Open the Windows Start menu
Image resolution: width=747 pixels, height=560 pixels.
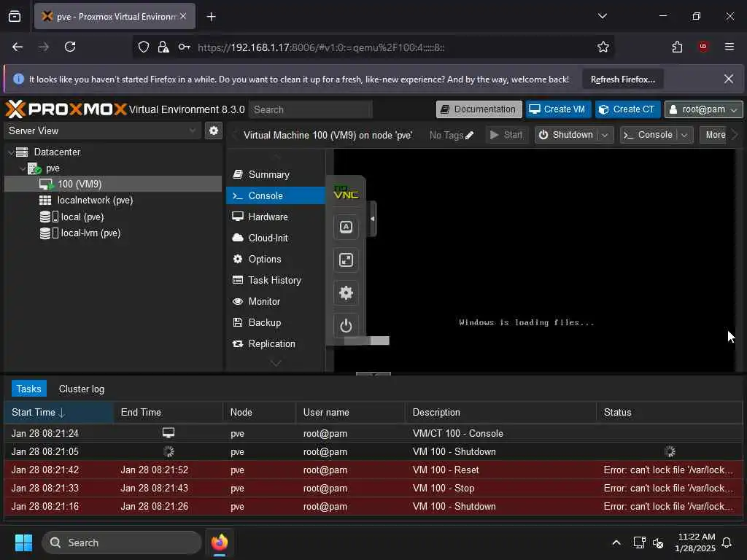23,542
